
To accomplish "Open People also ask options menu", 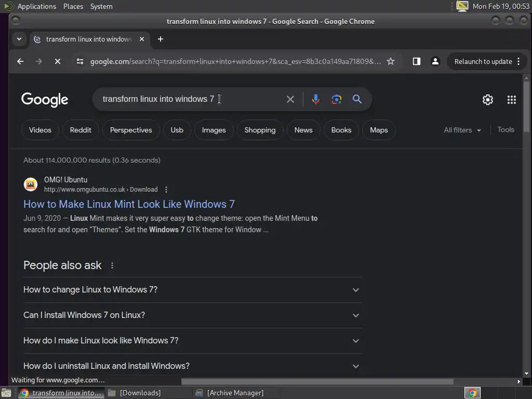I will tap(112, 265).
